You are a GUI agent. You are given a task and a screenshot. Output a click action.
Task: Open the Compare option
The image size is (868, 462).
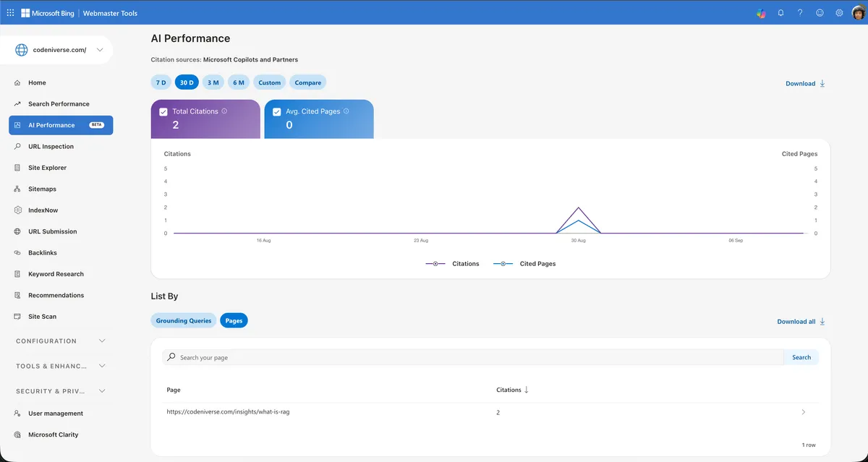click(x=308, y=82)
